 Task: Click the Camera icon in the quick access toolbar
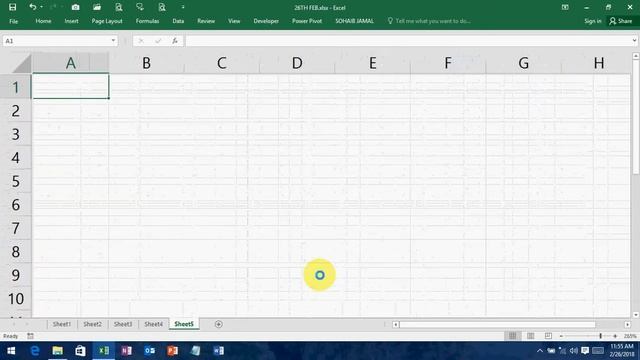[x=76, y=7]
